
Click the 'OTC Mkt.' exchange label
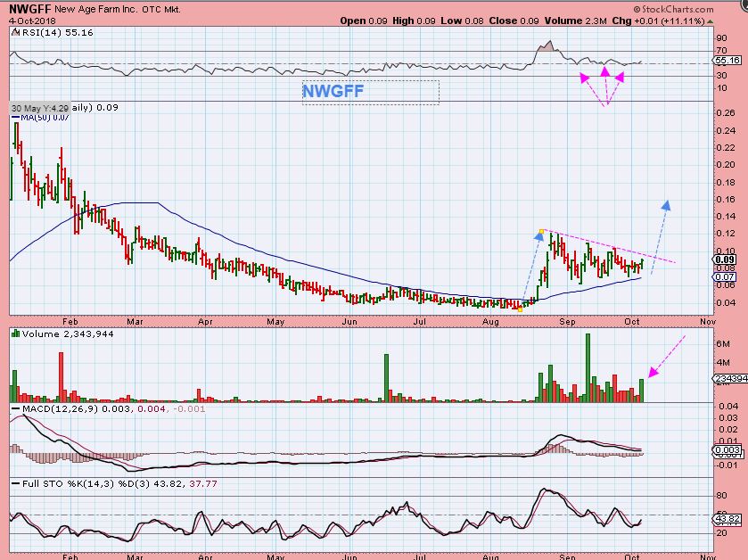[161, 9]
